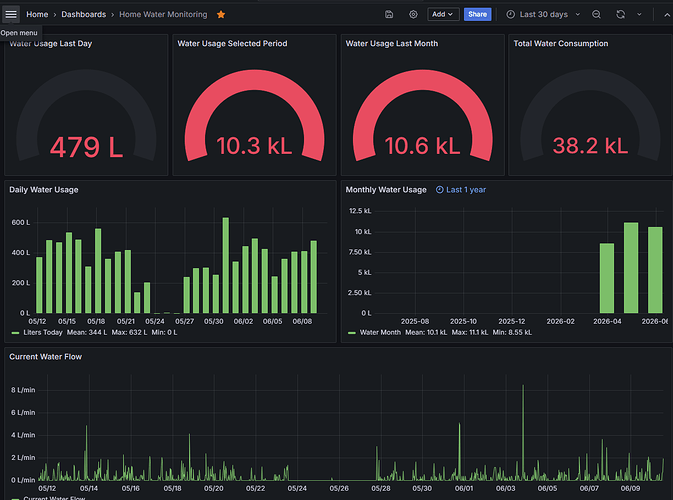Open the Dashboards breadcrumb
The height and width of the screenshot is (500, 673).
pos(84,15)
